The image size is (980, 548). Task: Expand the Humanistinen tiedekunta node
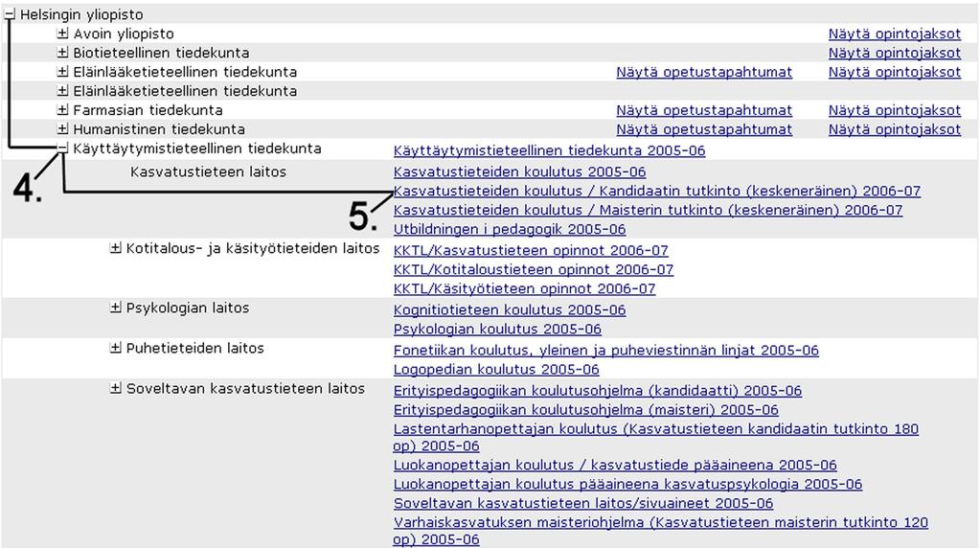click(x=62, y=129)
